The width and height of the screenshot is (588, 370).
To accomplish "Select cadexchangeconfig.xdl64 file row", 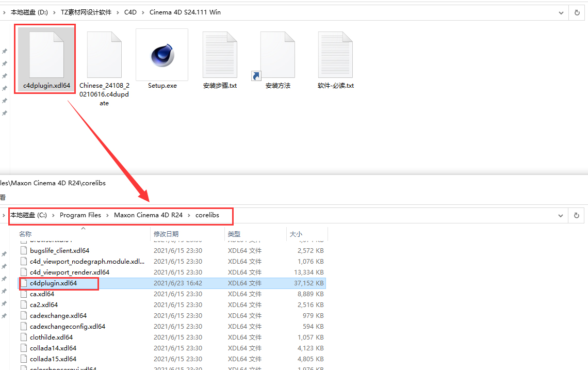I will point(172,327).
